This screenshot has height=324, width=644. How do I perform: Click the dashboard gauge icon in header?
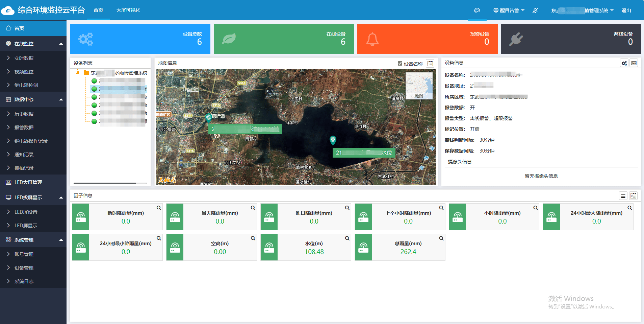click(477, 10)
